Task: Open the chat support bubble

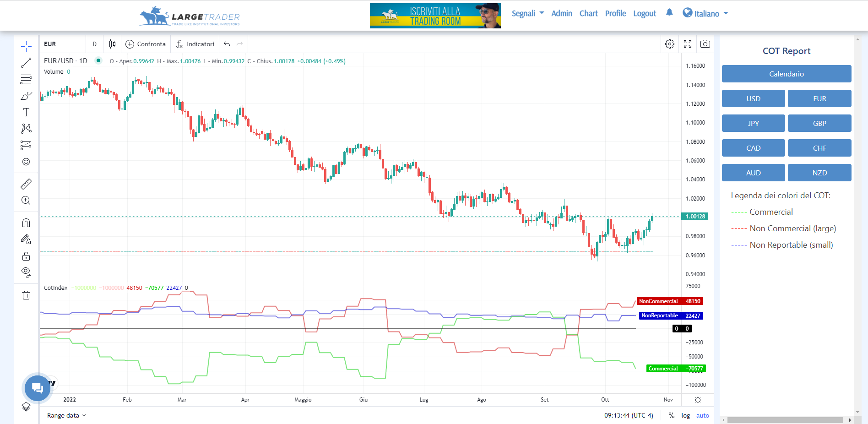Action: pos(38,388)
